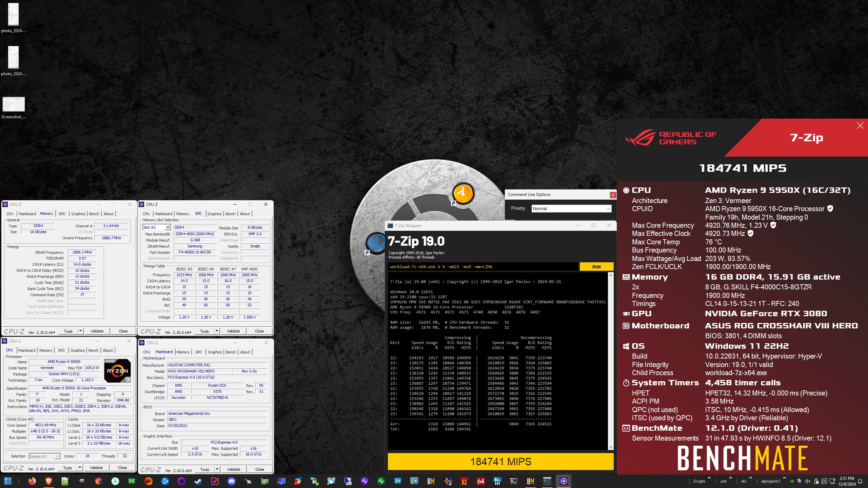Click the 7-Zip output vertical scrollbar
868x488 pixels.
[611, 361]
